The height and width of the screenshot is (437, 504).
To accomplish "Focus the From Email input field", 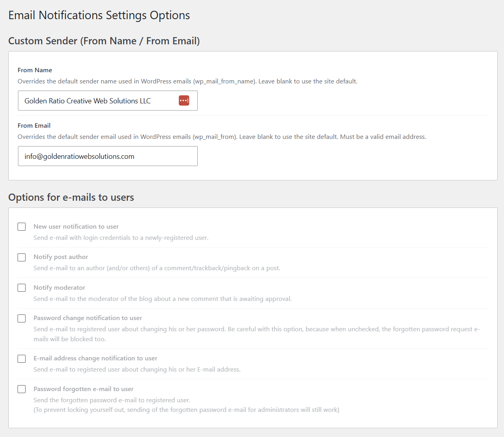I will point(108,156).
